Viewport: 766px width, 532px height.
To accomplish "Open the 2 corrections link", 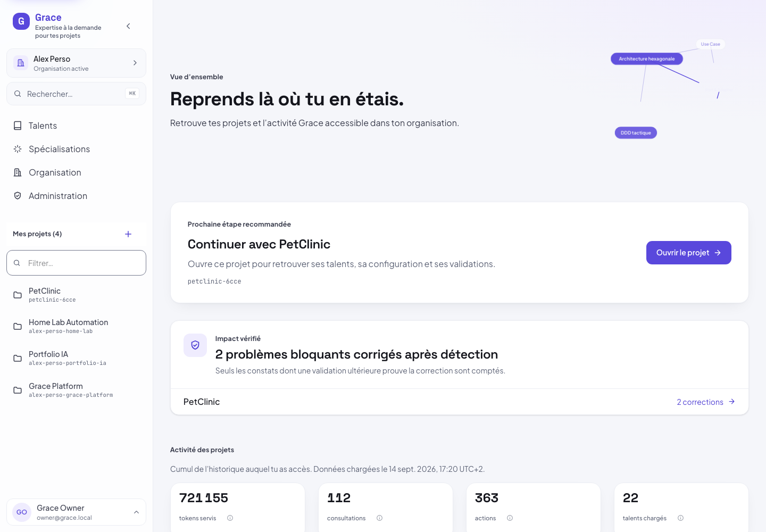I will click(x=705, y=402).
